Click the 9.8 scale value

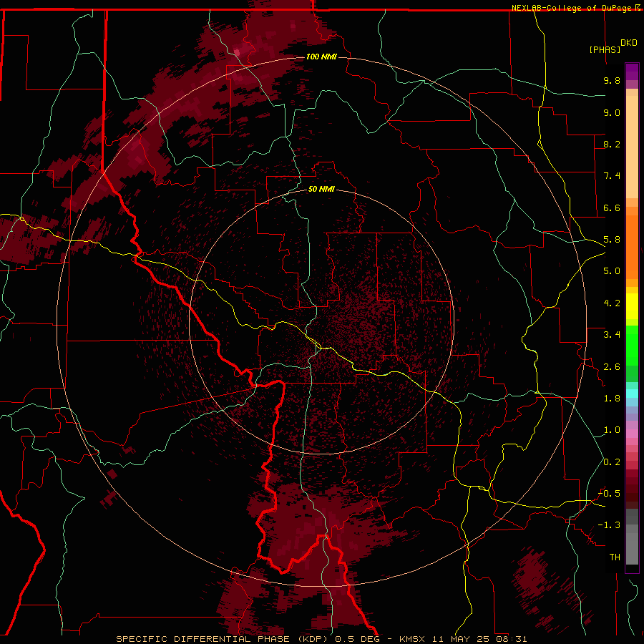[612, 80]
